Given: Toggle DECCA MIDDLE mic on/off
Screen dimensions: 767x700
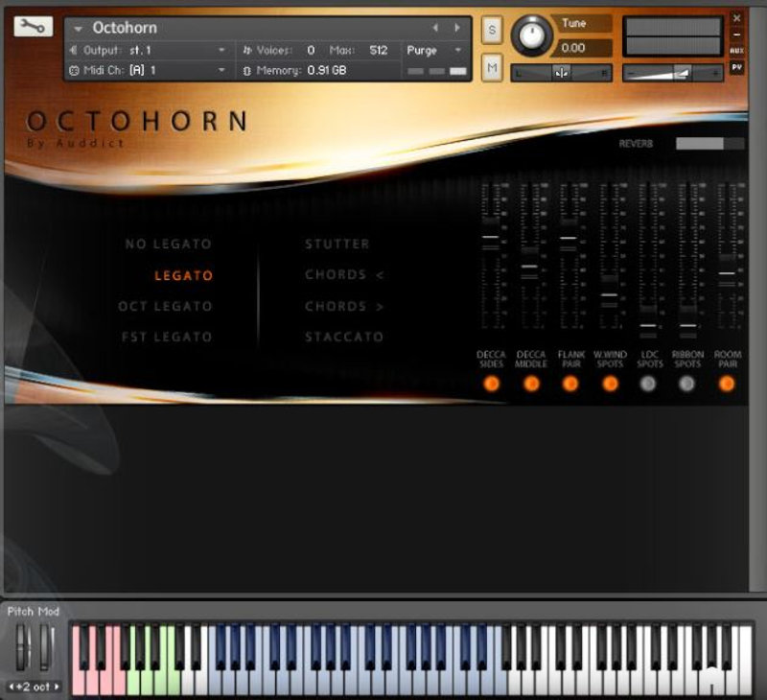Looking at the screenshot, I should coord(531,384).
